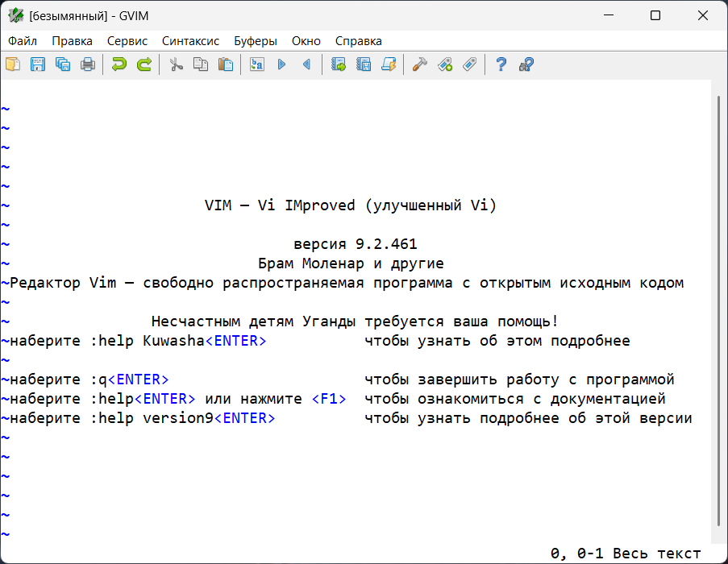Viewport: 728px width, 564px height.
Task: Find previous match with the left blue arrow
Action: 307,64
